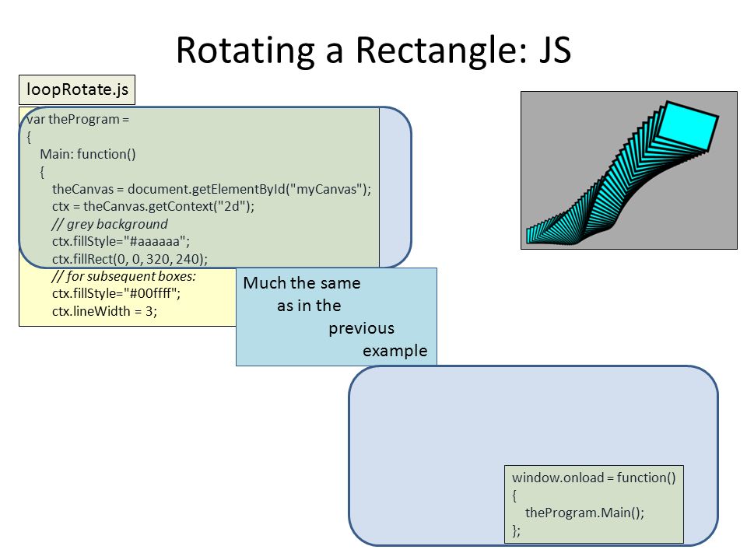The width and height of the screenshot is (747, 560).
Task: Click the line "Main: function()"
Action: (x=88, y=154)
